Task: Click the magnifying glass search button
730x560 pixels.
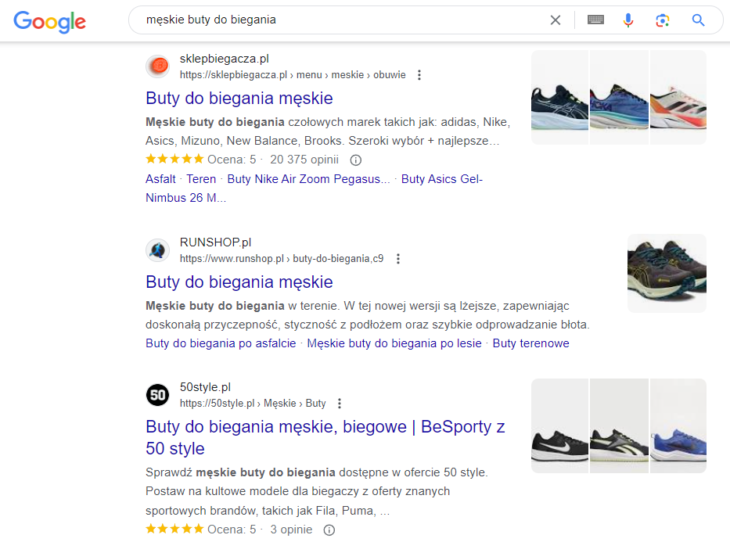Action: click(x=698, y=20)
